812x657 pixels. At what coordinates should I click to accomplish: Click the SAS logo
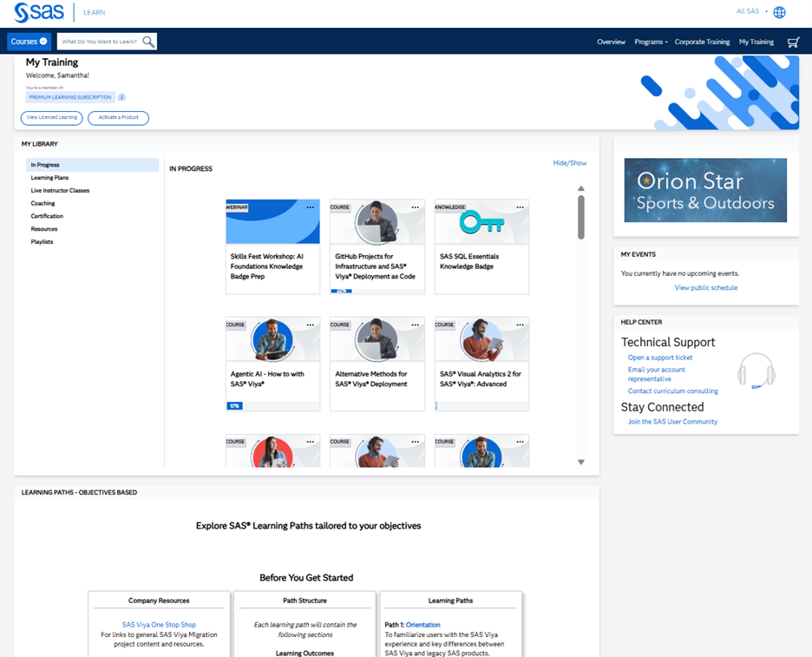[x=39, y=12]
